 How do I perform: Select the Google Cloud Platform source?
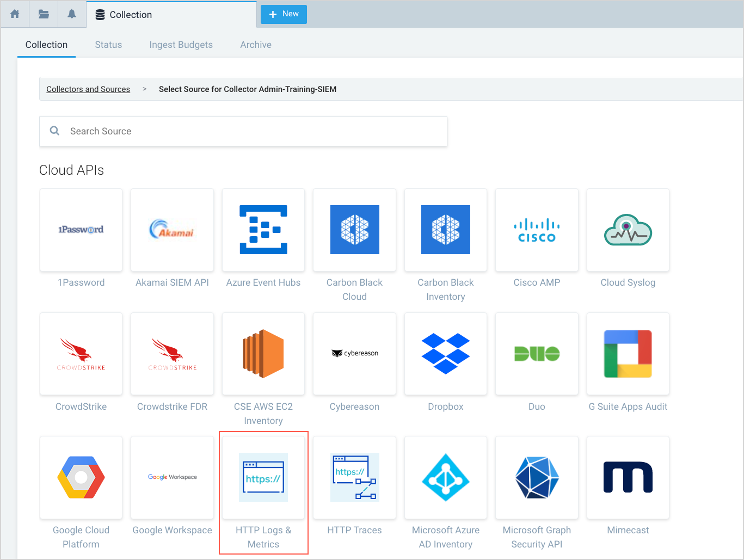point(81,477)
